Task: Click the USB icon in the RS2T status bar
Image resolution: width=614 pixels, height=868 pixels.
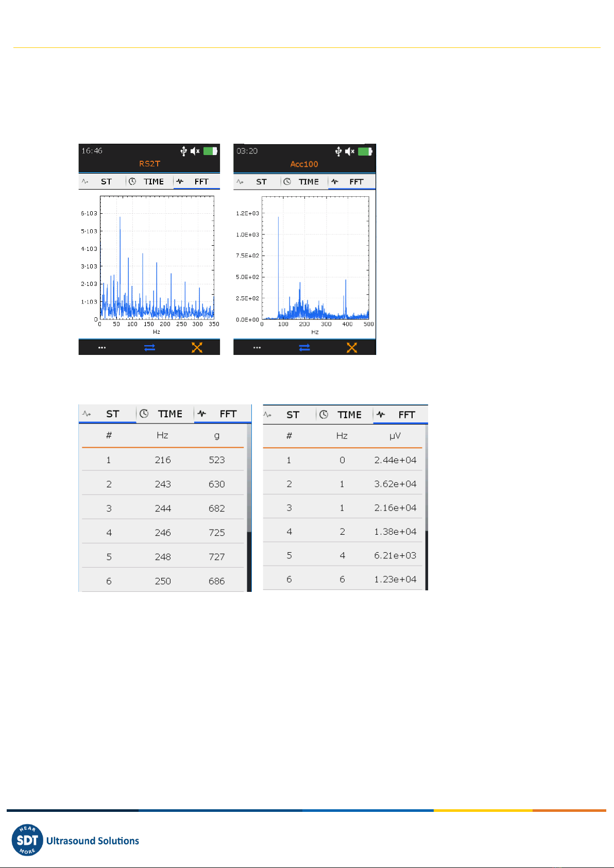Action: click(x=183, y=151)
